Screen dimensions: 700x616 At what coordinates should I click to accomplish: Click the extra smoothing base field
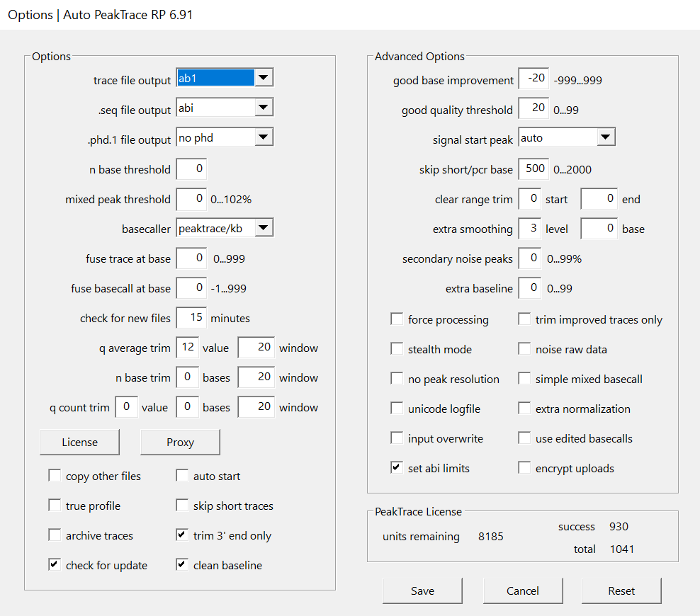point(599,229)
